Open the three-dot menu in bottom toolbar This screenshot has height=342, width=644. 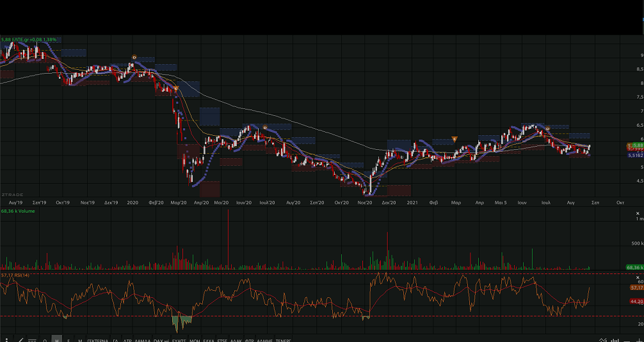[x=8, y=339]
